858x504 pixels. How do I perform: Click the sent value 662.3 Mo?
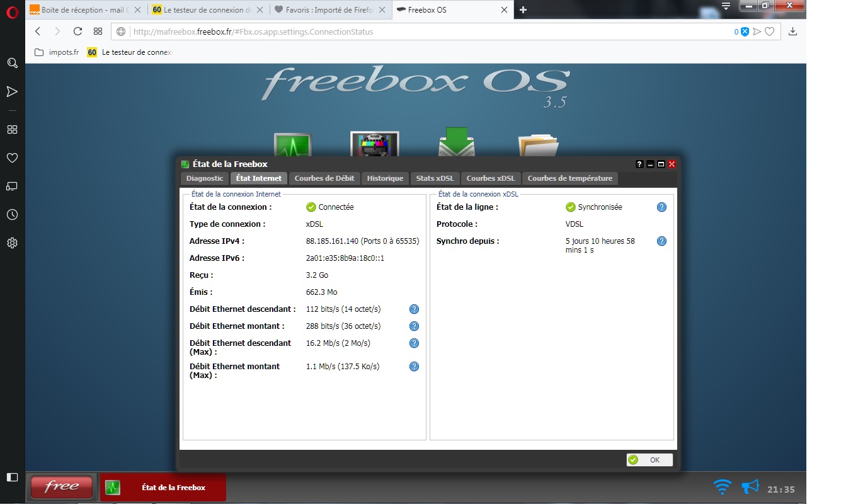[x=322, y=292]
